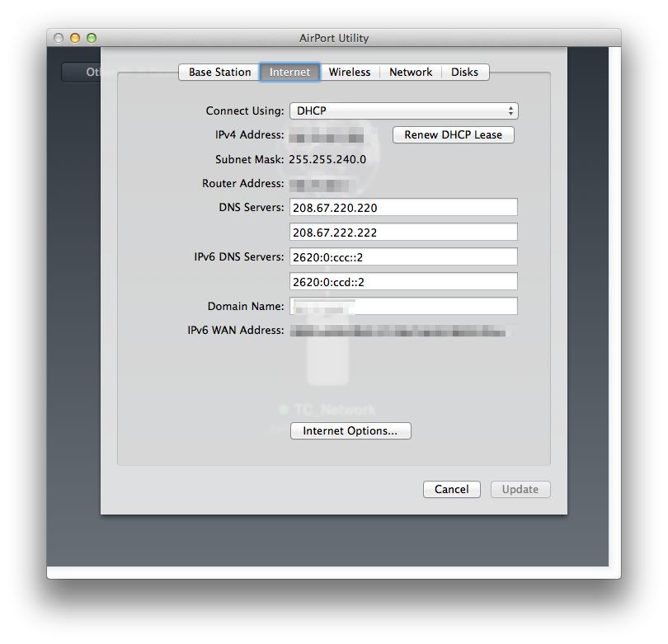This screenshot has height=644, width=668.
Task: Select the Internet tab
Action: coord(289,72)
